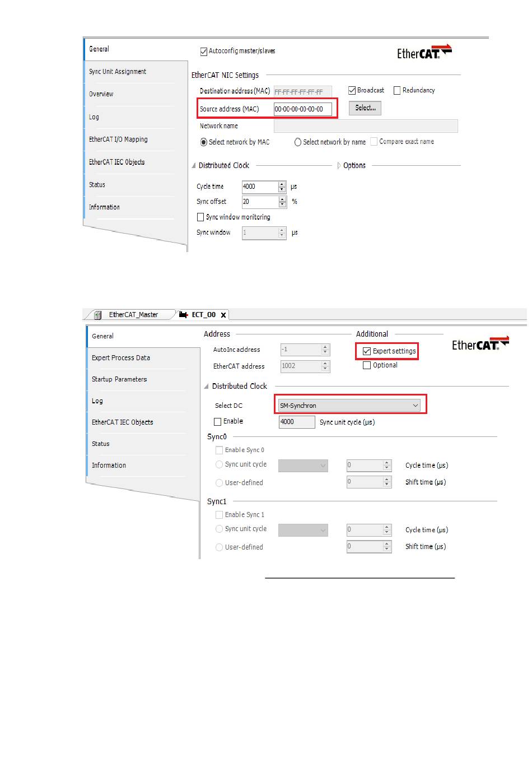Expand the Options section
Image resolution: width=532 pixels, height=777 pixels.
pyautogui.click(x=339, y=166)
